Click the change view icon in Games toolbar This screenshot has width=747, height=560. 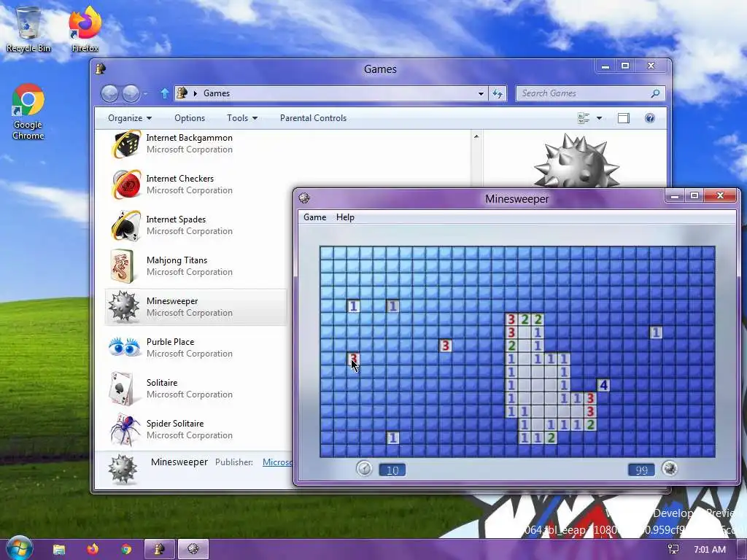(584, 118)
